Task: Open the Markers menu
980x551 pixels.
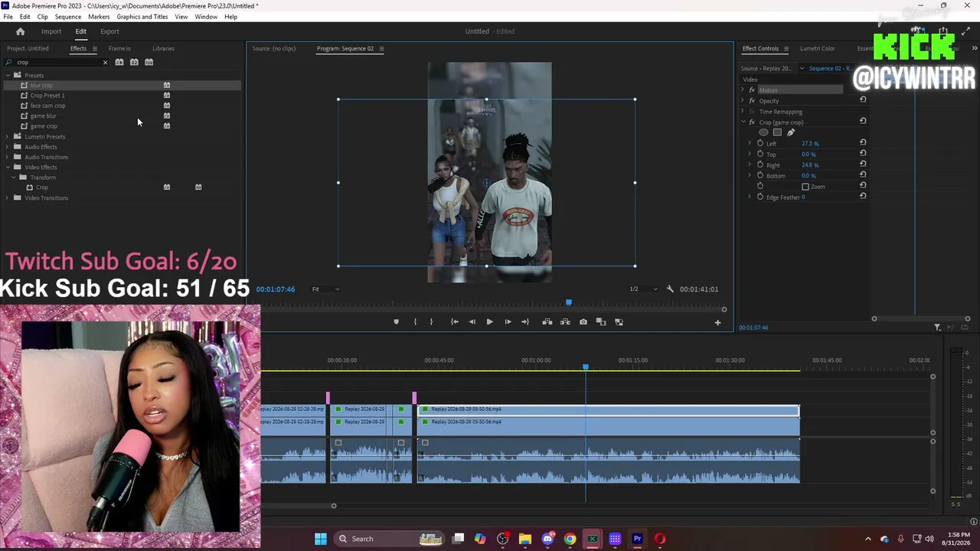Action: (99, 17)
